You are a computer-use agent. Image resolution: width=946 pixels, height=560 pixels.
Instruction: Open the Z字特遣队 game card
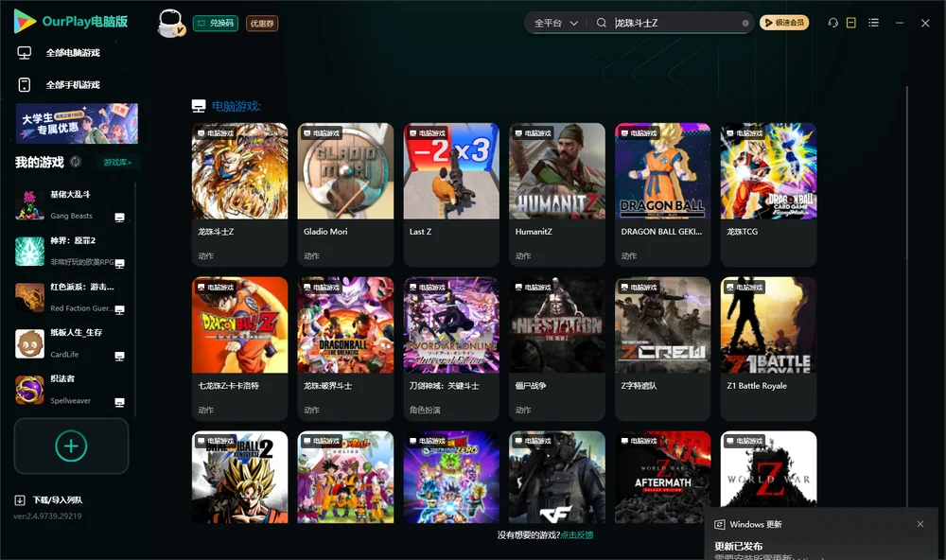click(x=662, y=348)
